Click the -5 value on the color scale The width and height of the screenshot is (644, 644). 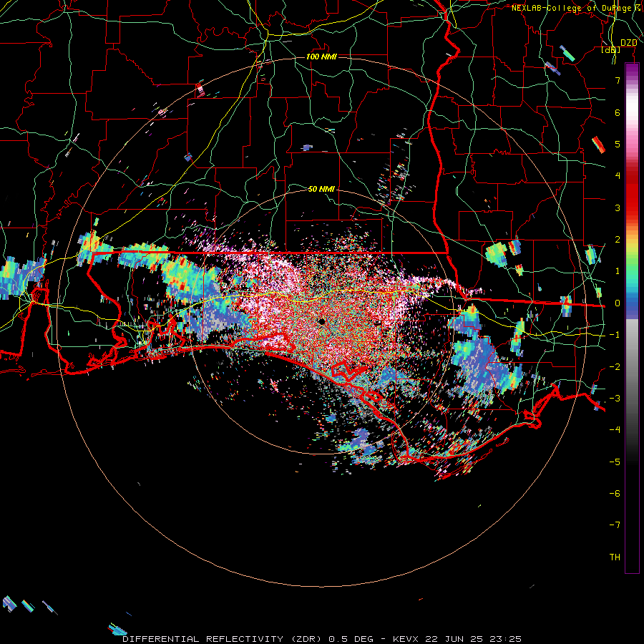tap(615, 462)
